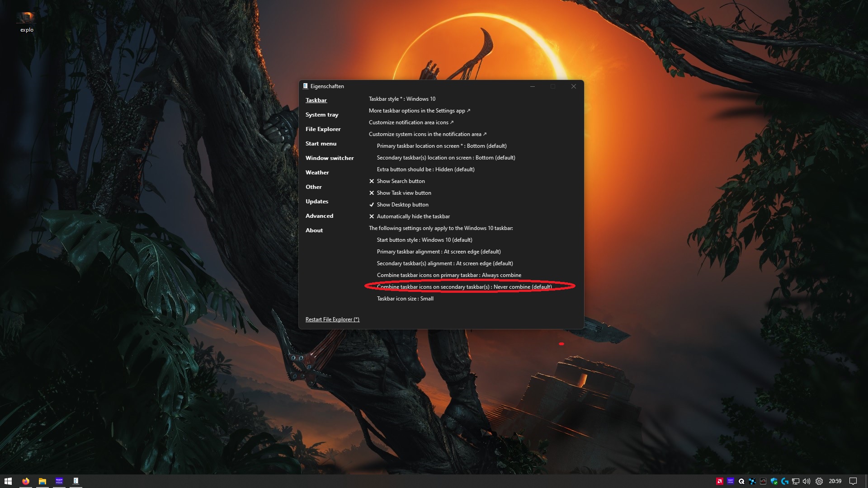This screenshot has height=488, width=868.
Task: Disable Show Desktop button option
Action: 402,205
